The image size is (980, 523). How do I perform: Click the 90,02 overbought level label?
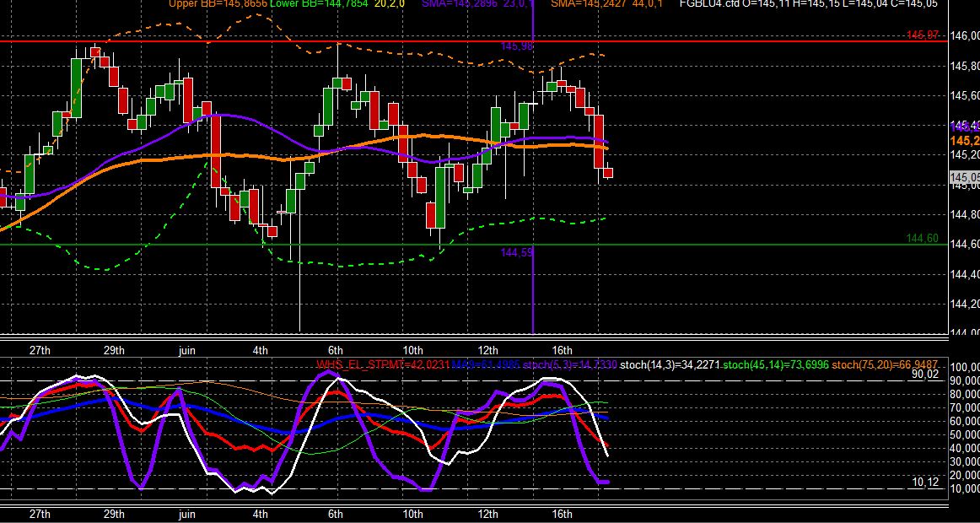pyautogui.click(x=925, y=375)
